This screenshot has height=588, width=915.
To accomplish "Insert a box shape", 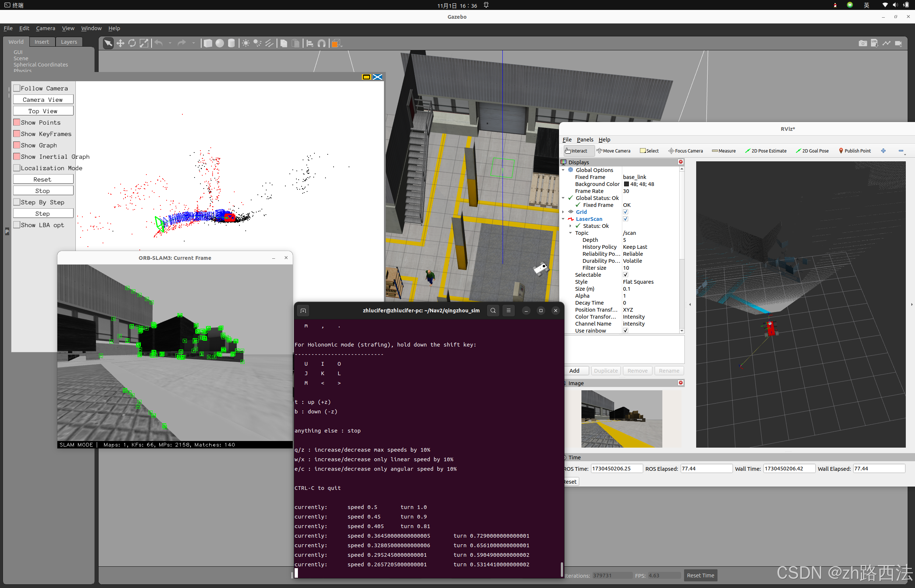I will point(208,43).
